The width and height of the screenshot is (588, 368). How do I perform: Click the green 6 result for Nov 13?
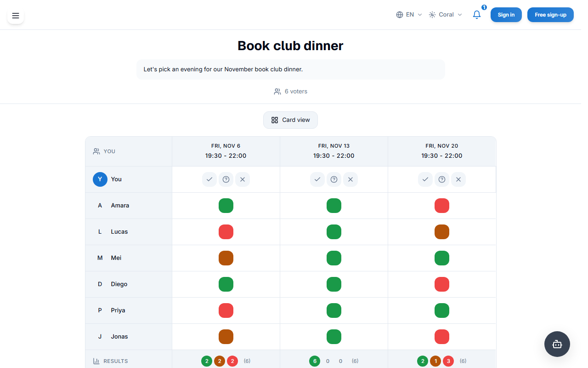click(315, 361)
